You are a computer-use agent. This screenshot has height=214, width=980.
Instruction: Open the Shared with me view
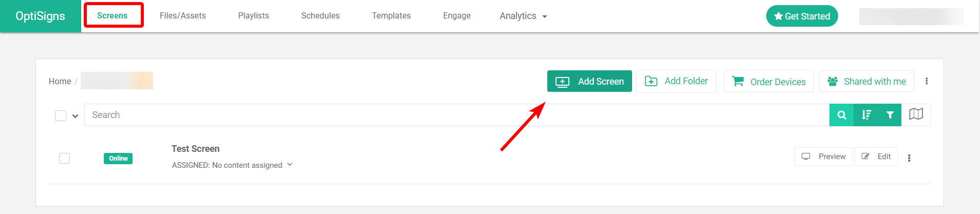866,81
